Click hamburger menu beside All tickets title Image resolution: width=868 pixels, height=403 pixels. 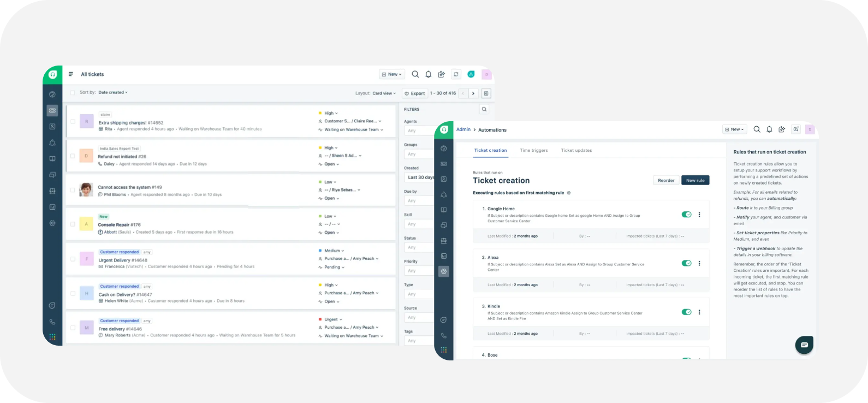coord(71,74)
